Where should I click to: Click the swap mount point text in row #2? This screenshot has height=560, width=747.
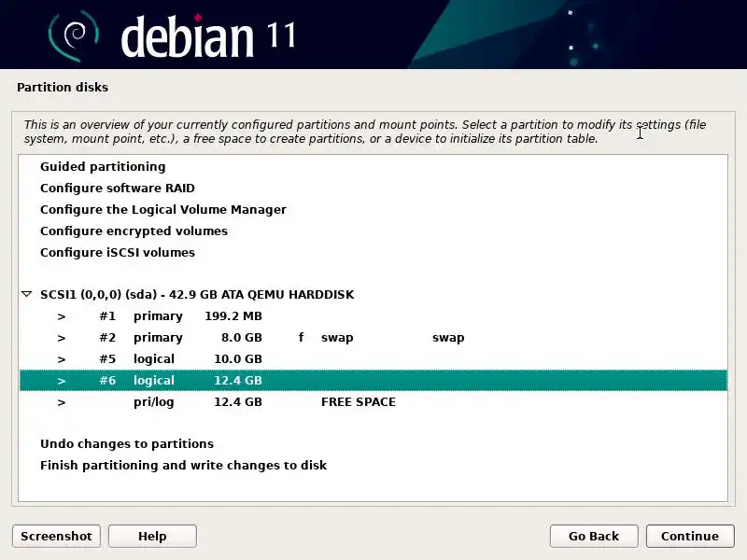(x=448, y=338)
